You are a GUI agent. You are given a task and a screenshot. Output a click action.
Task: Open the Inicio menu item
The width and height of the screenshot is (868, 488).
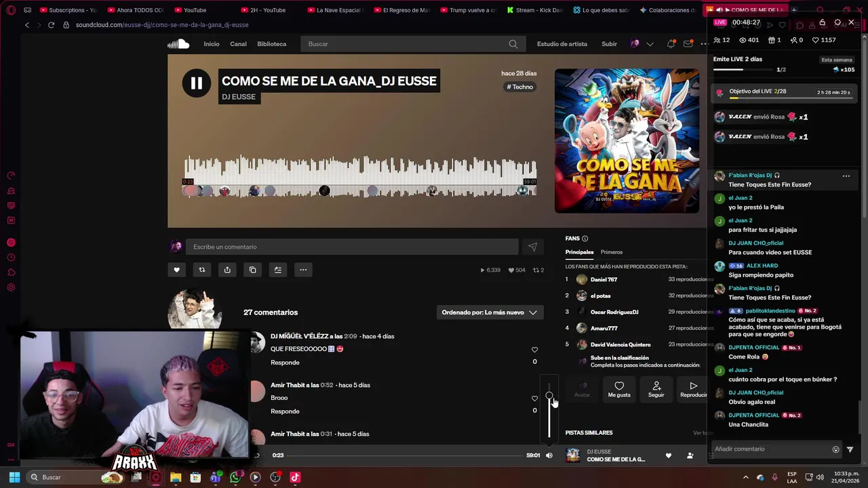[x=212, y=44]
